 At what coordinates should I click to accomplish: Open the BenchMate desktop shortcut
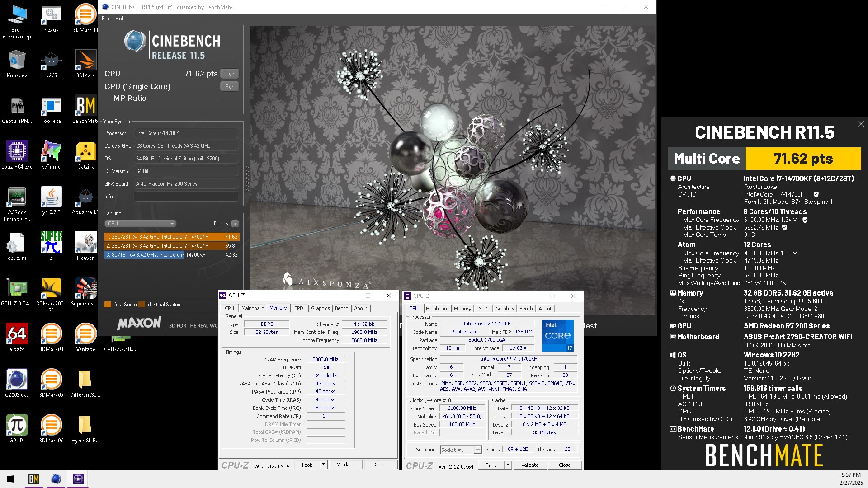(85, 110)
